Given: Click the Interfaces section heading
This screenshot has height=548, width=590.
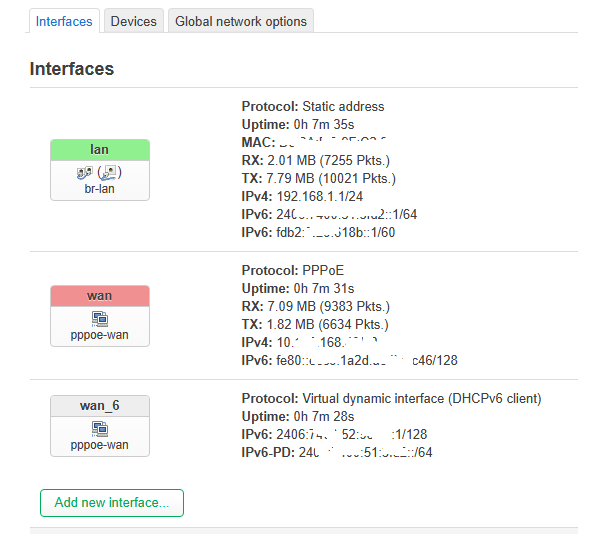Looking at the screenshot, I should click(72, 69).
